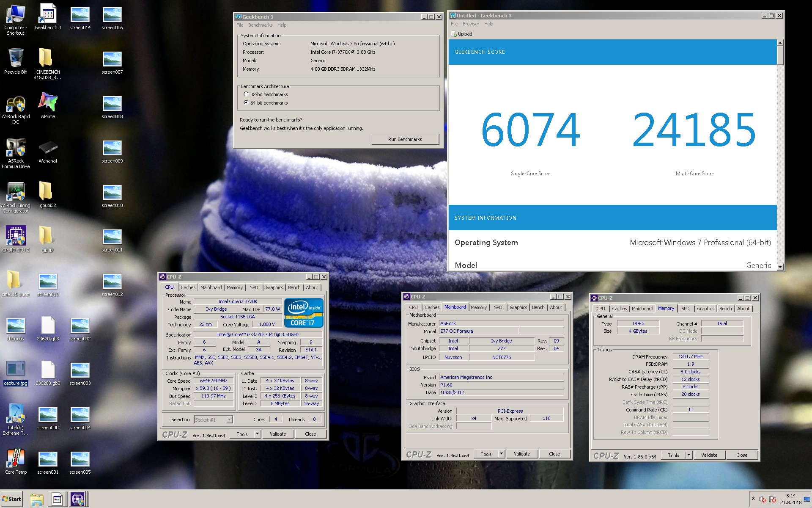Open the 236200.gb3 file
The height and width of the screenshot is (508, 812).
[x=48, y=372]
